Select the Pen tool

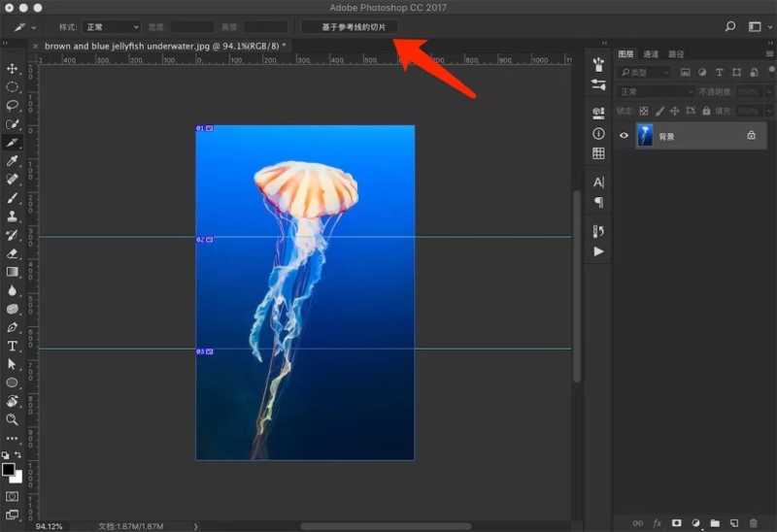13,327
